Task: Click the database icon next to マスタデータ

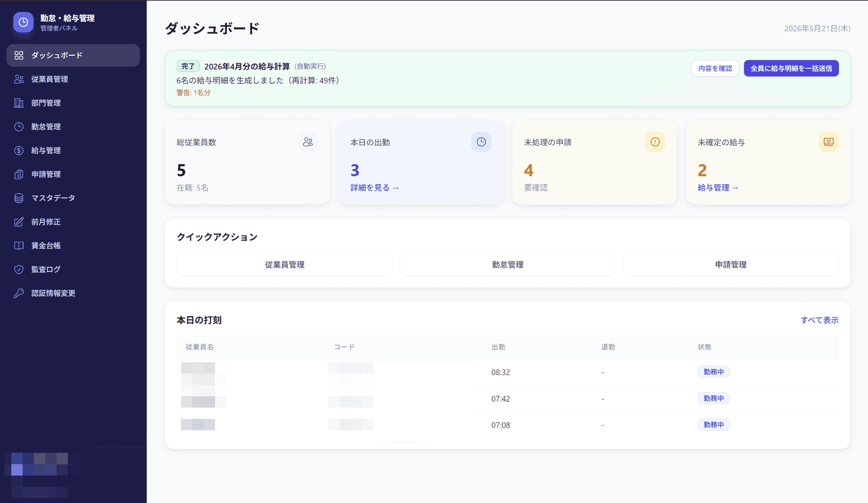Action: tap(19, 198)
